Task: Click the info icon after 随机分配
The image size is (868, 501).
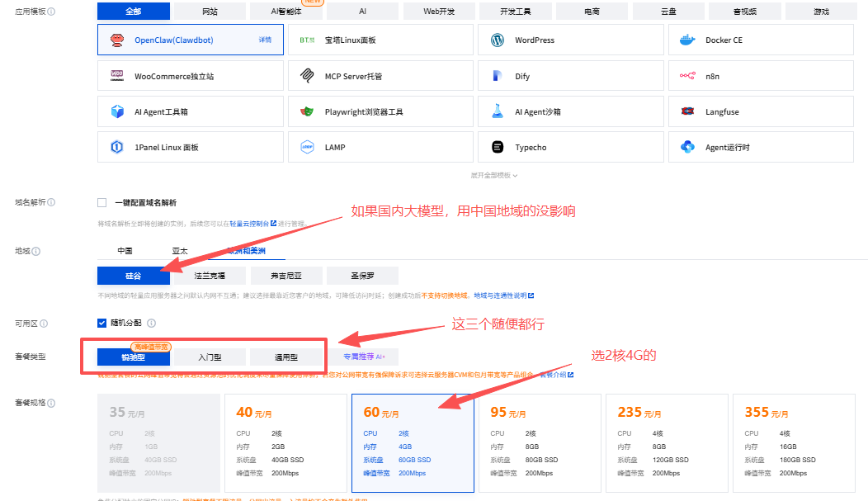Action: click(x=151, y=323)
